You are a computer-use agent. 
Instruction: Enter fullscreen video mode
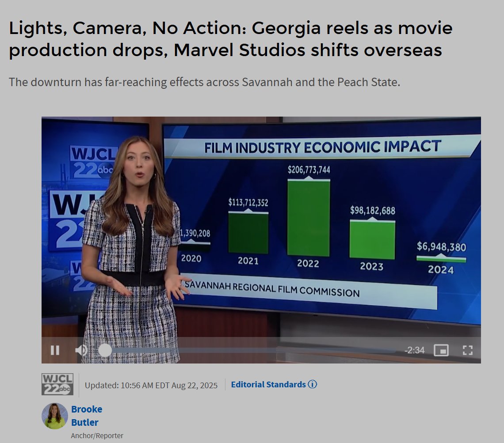coord(467,350)
